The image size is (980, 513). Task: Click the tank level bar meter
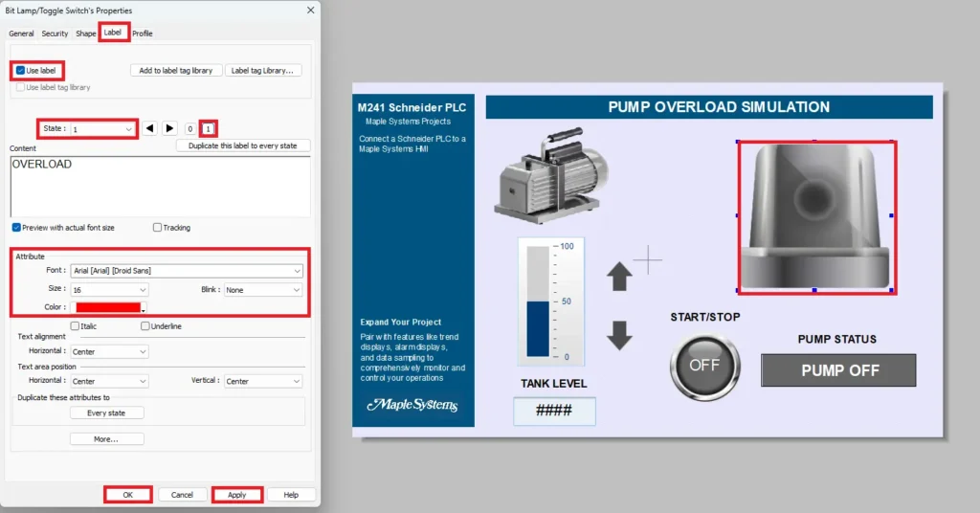(x=550, y=301)
